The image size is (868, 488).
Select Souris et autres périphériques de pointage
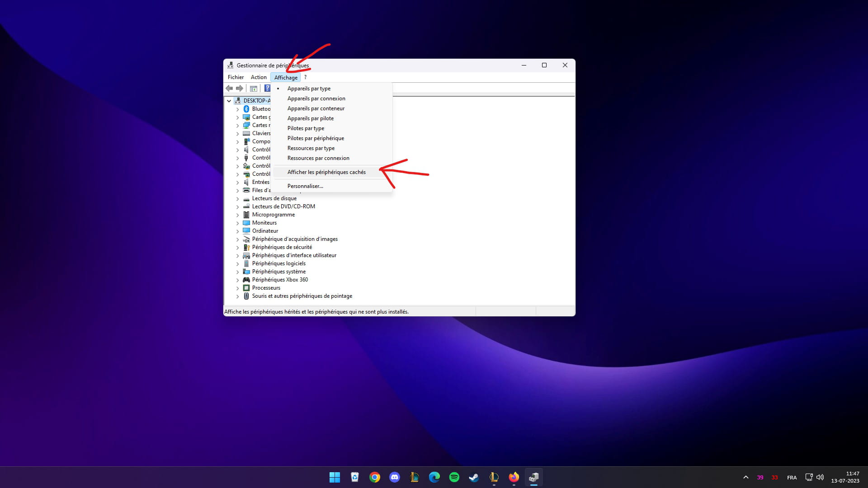pos(302,296)
